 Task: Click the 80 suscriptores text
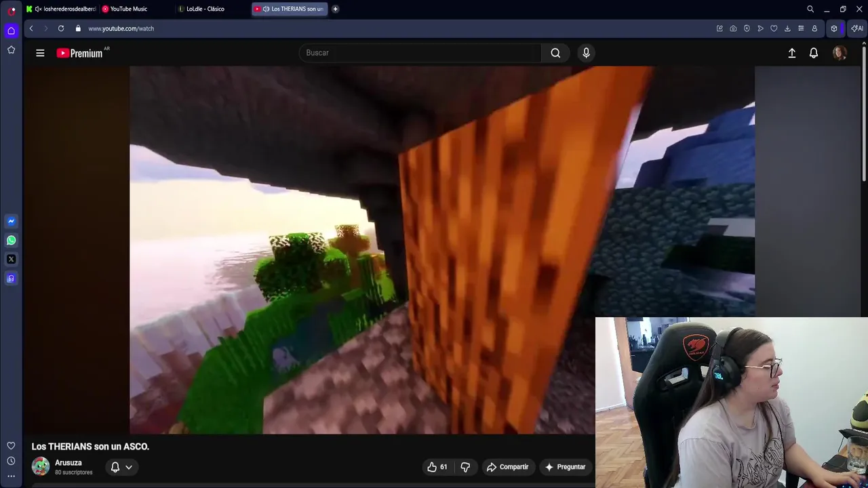click(73, 472)
